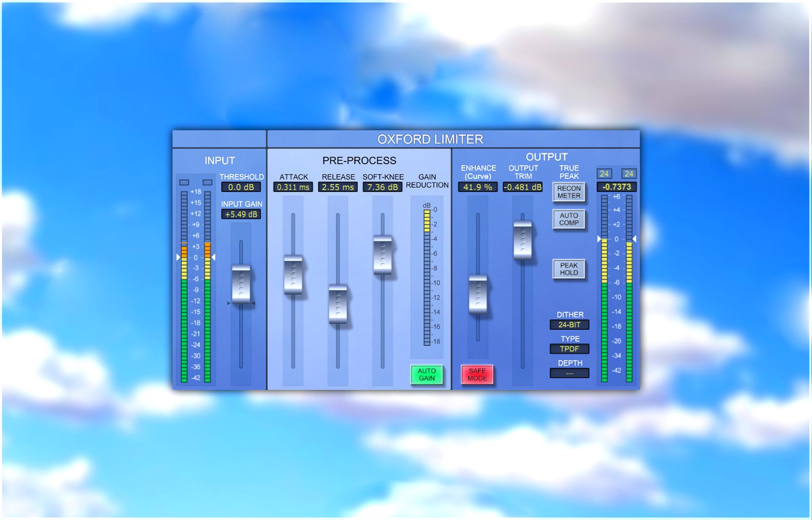Click the left input level meter
Image resolution: width=812 pixels, height=520 pixels.
pos(184,287)
